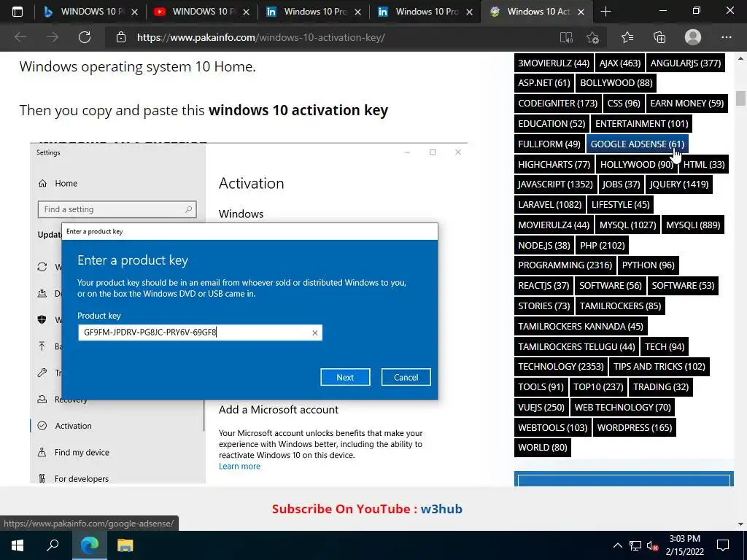747x560 pixels.
Task: Open the Windows Start menu
Action: [x=18, y=545]
